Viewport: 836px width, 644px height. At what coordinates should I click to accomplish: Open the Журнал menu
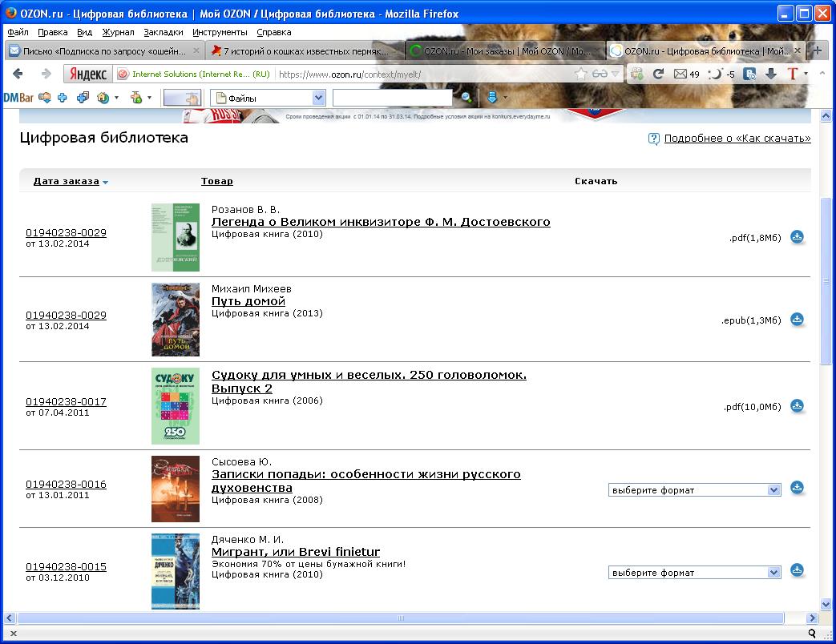tap(119, 32)
